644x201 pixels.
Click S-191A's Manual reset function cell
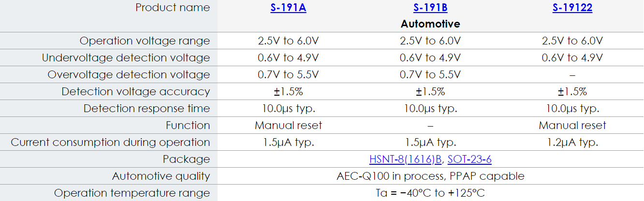[x=288, y=126]
